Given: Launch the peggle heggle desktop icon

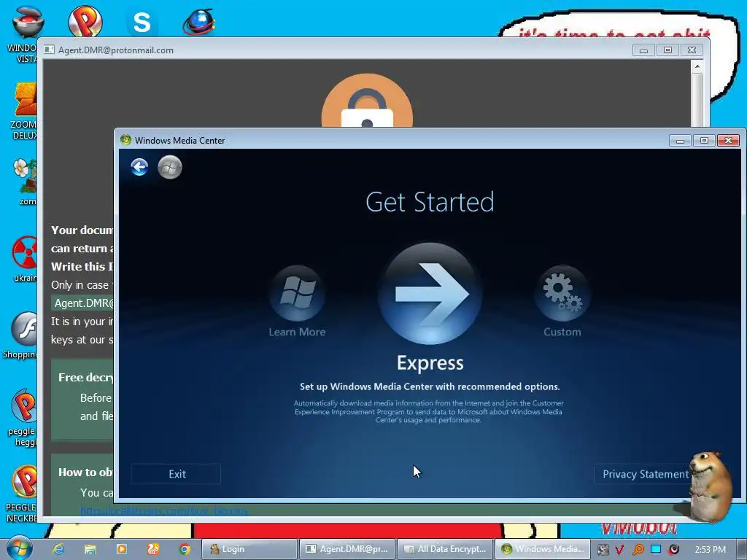Looking at the screenshot, I should pyautogui.click(x=23, y=418).
